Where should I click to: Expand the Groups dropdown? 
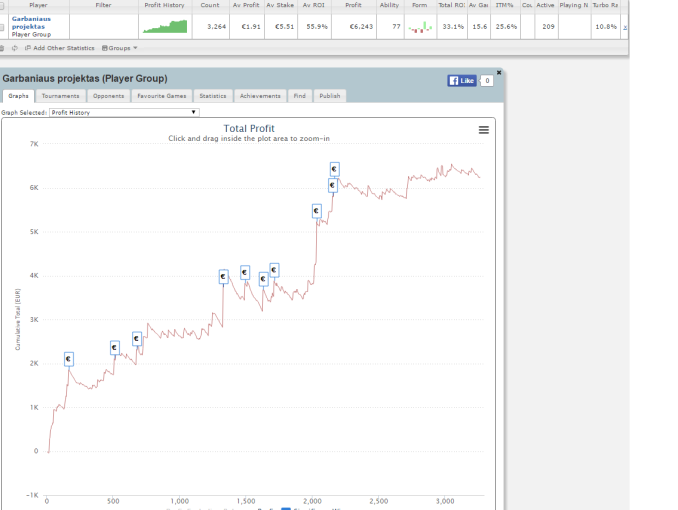tap(120, 48)
